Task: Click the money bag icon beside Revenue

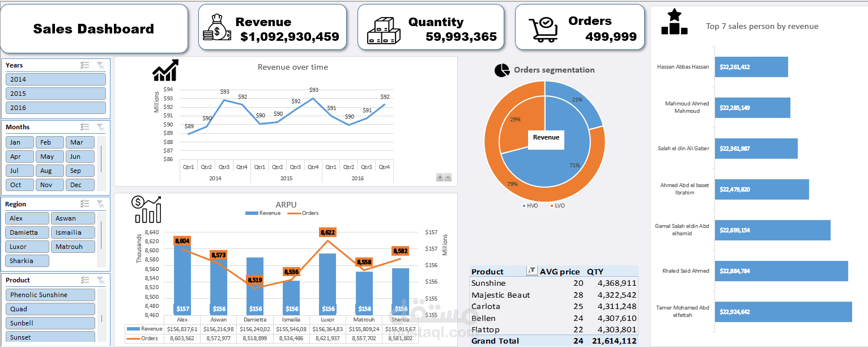Action: (216, 26)
